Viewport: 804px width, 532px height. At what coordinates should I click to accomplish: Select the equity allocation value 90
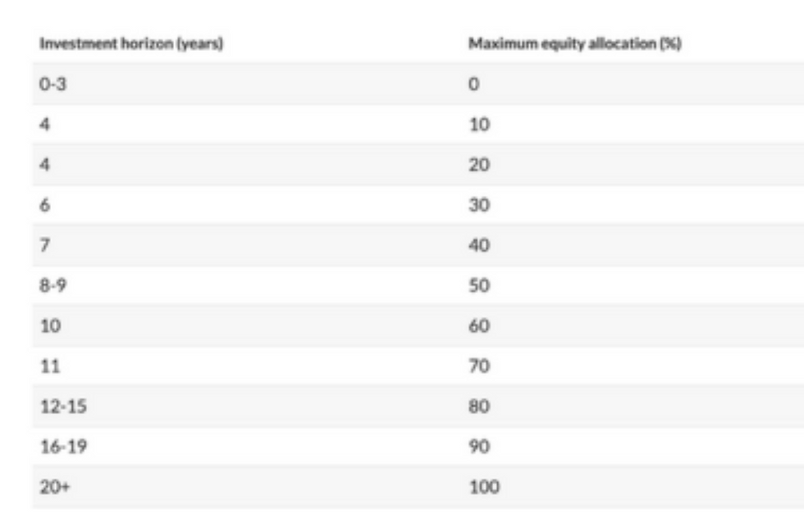click(477, 448)
